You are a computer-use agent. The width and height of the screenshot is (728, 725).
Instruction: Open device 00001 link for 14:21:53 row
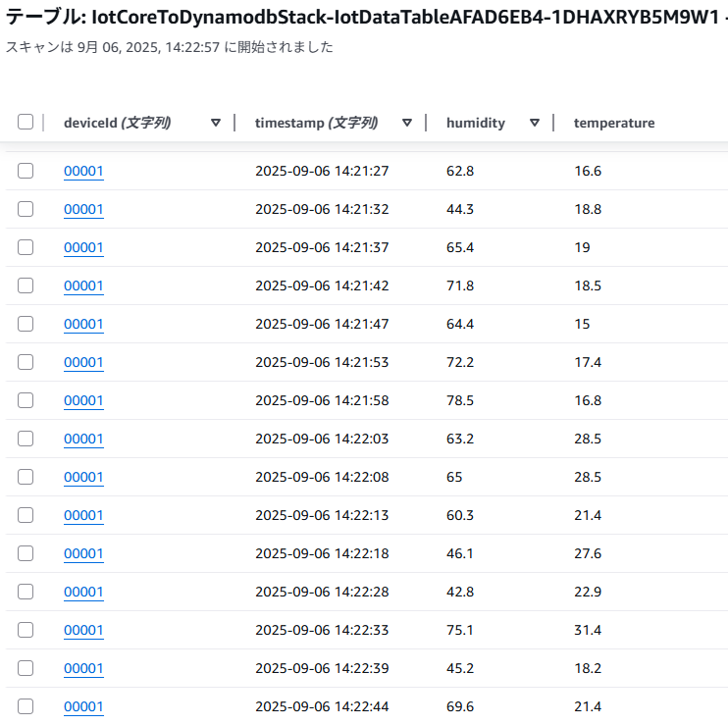click(83, 362)
